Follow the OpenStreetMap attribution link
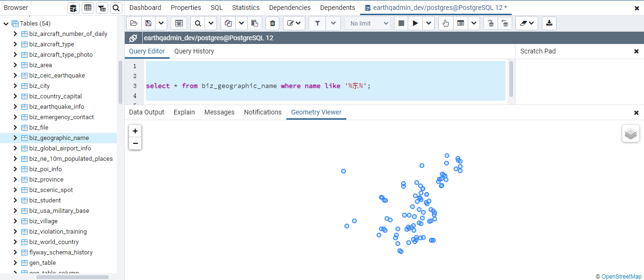This screenshot has width=644, height=280. tap(621, 277)
